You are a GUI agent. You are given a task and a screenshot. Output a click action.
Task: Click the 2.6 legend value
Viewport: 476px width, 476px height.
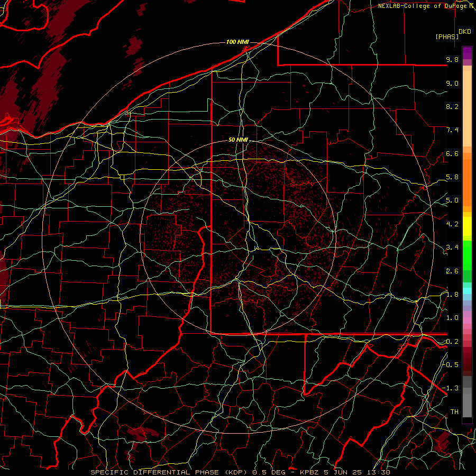pyautogui.click(x=452, y=271)
